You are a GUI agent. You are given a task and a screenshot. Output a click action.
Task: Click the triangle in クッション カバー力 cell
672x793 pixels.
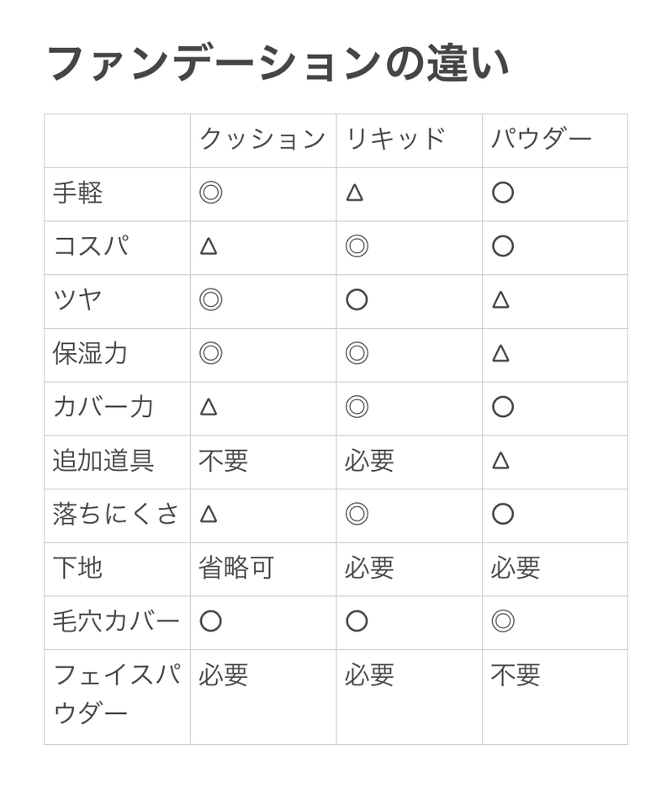pos(209,407)
